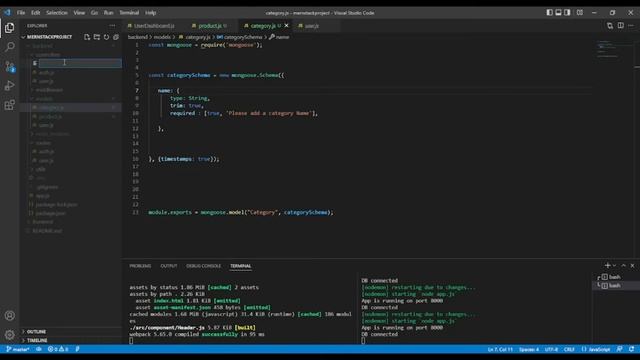This screenshot has height=360, width=640.
Task: Open the Run menu
Action: [108, 13]
